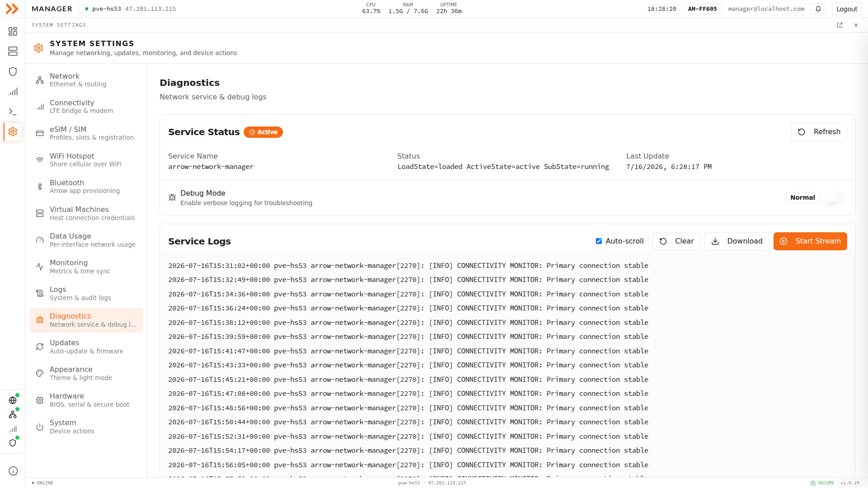The image size is (868, 488).
Task: Click the Last Update timestamp value
Action: coord(669,167)
